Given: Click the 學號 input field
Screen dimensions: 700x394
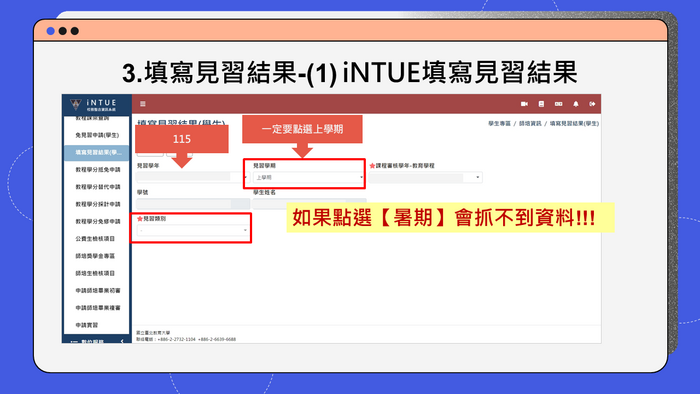Looking at the screenshot, I should (x=193, y=204).
